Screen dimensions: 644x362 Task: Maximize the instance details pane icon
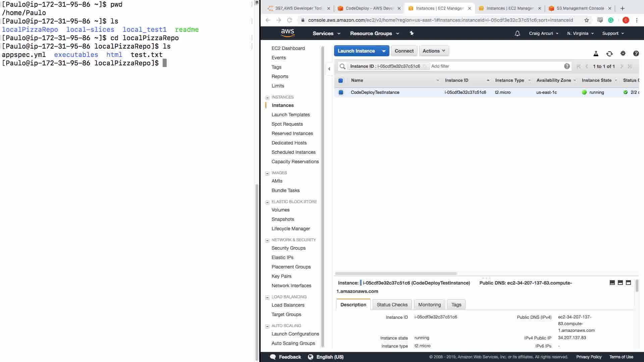click(x=628, y=283)
